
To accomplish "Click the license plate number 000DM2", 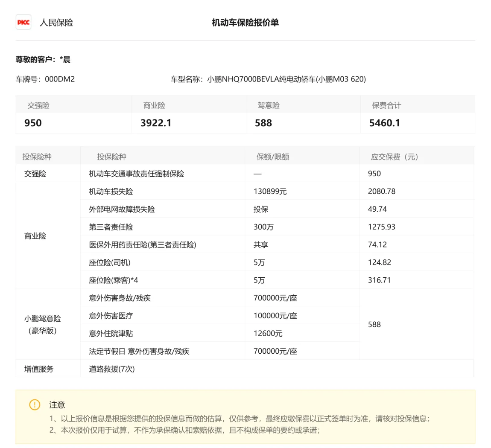I will pyautogui.click(x=60, y=79).
